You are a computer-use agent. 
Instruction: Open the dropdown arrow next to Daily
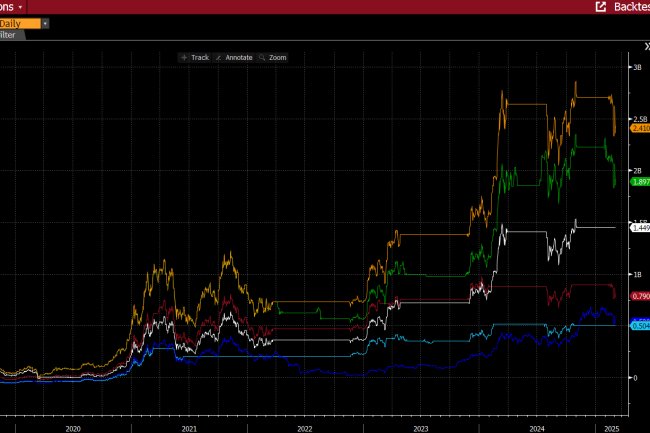point(45,24)
